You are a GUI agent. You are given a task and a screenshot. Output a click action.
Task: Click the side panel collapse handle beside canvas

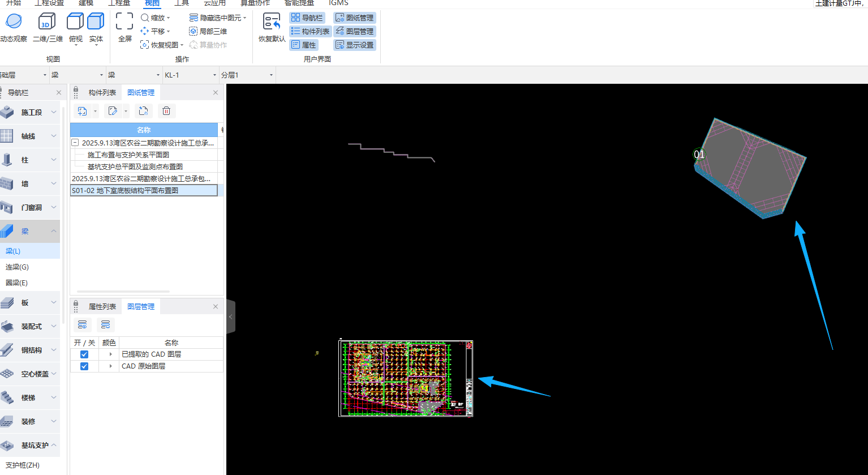tap(230, 316)
